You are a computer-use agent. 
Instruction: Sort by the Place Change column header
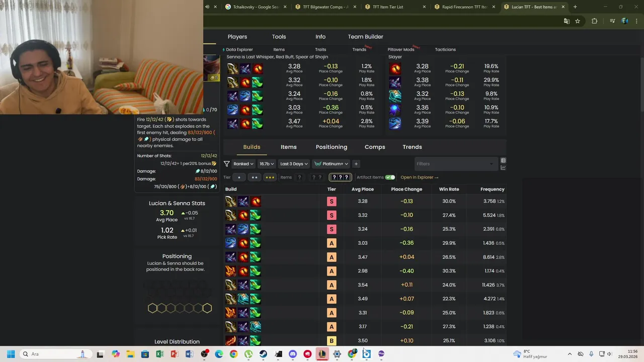pos(407,190)
